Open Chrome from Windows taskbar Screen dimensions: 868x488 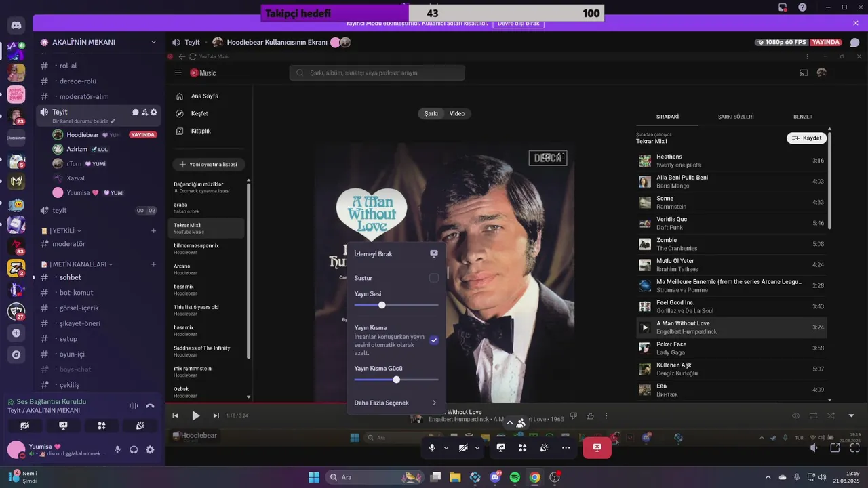pos(534,477)
